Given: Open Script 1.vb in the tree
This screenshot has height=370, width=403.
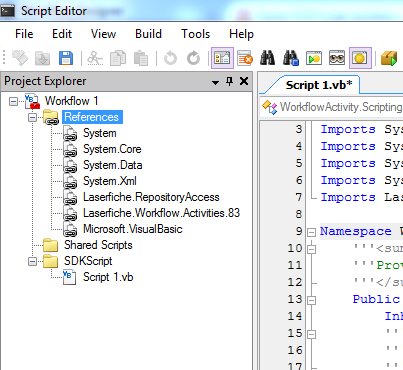Looking at the screenshot, I should pyautogui.click(x=108, y=277).
